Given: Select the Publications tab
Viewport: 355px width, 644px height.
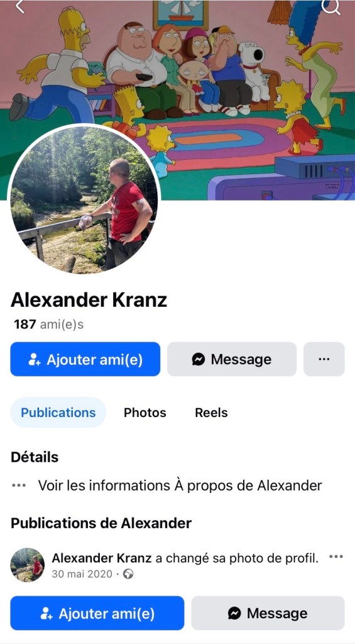Looking at the screenshot, I should pyautogui.click(x=58, y=413).
